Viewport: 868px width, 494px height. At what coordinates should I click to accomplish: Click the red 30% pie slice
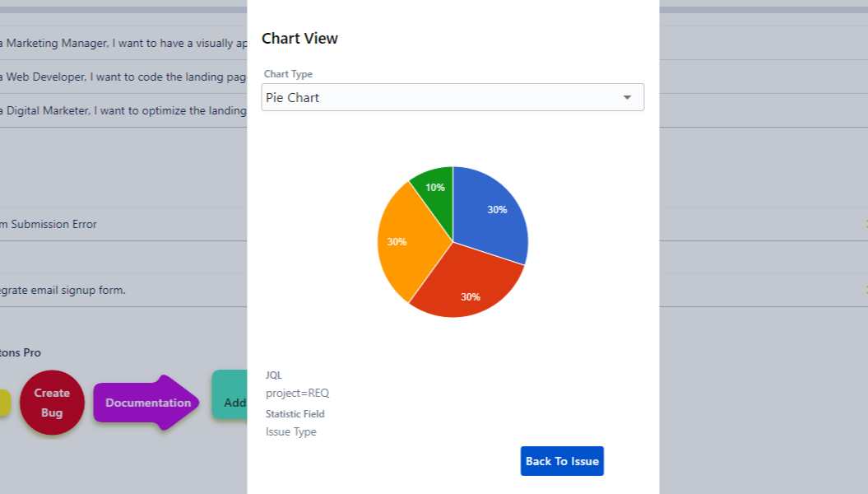[469, 290]
